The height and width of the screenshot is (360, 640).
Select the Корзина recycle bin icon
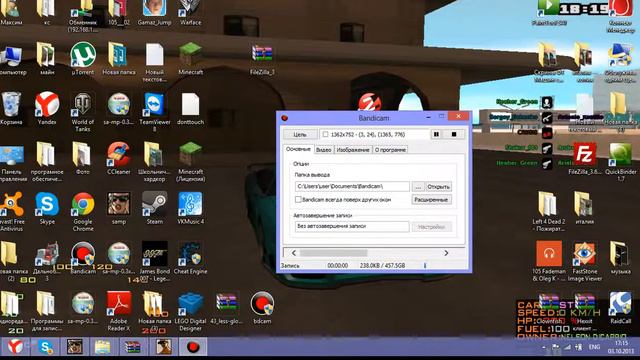coord(11,108)
